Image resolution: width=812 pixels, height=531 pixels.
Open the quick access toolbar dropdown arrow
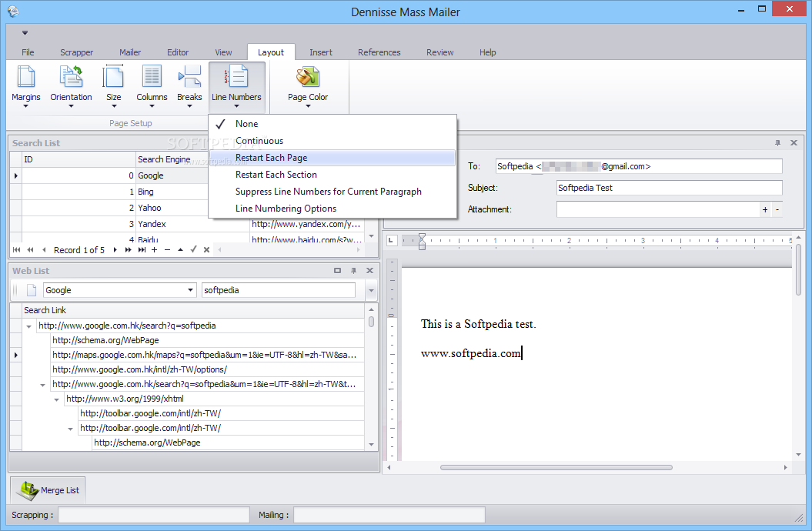(25, 32)
